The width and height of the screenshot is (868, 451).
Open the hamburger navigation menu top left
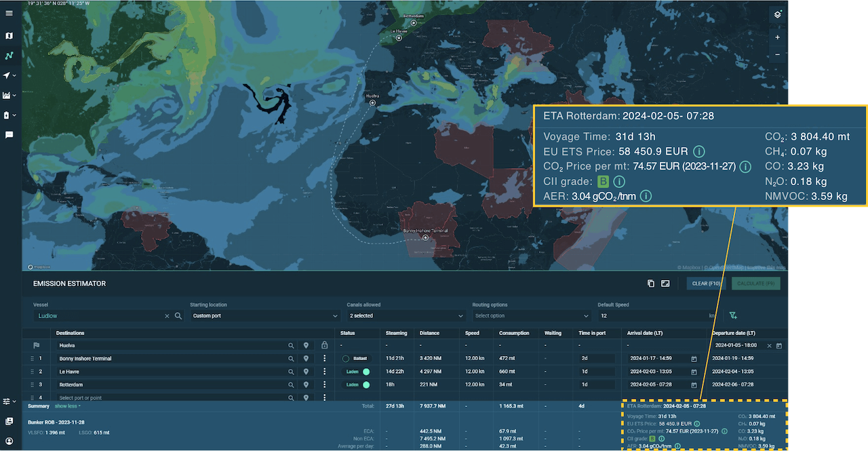(x=9, y=12)
